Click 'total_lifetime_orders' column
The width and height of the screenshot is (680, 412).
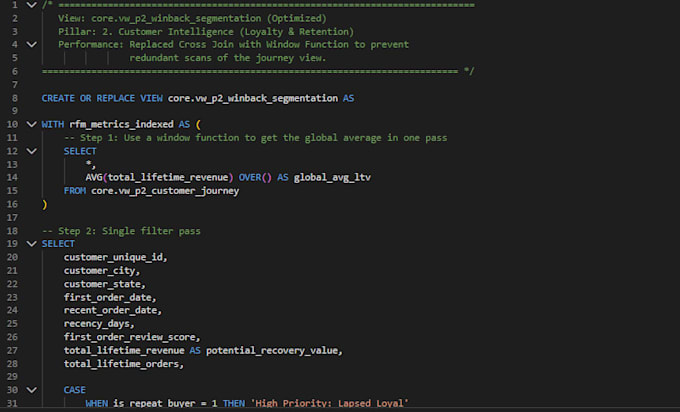(121, 364)
